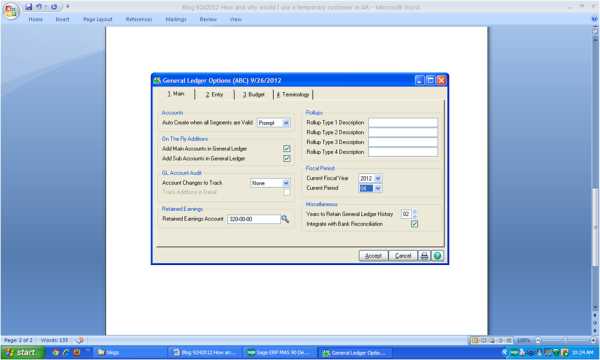Open the Customize Quick Access Toolbar arrow
This screenshot has width=600, height=360.
(68, 7)
